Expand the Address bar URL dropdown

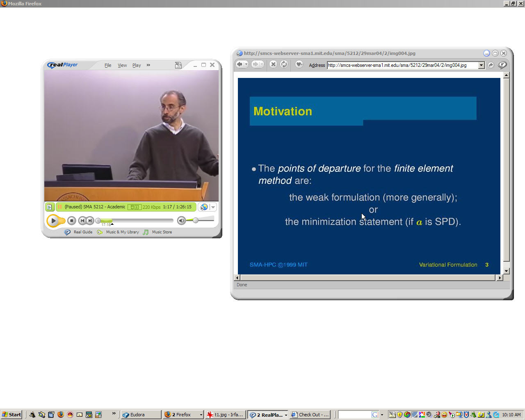click(x=481, y=65)
